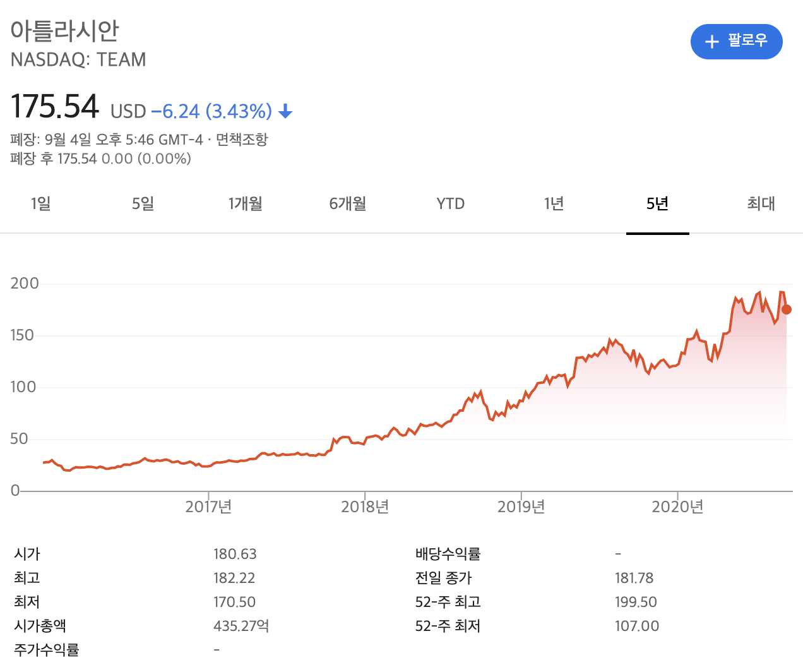Click the red current-price dot on chart
Image resolution: width=803 pixels, height=672 pixels.
pyautogui.click(x=787, y=309)
